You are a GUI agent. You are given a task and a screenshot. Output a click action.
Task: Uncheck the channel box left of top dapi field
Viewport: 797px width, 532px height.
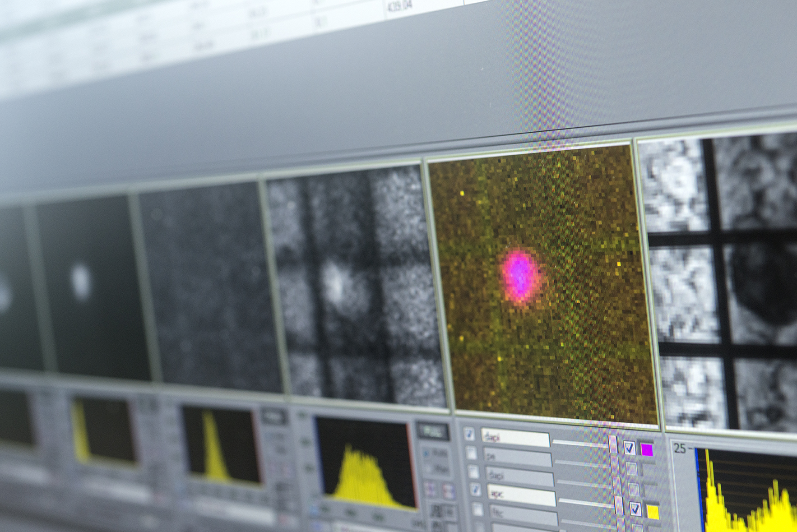(x=469, y=434)
